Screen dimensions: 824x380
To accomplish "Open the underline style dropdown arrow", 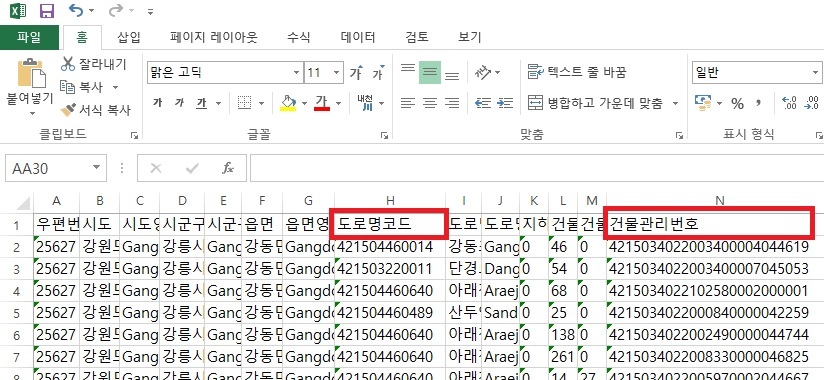I will 218,103.
